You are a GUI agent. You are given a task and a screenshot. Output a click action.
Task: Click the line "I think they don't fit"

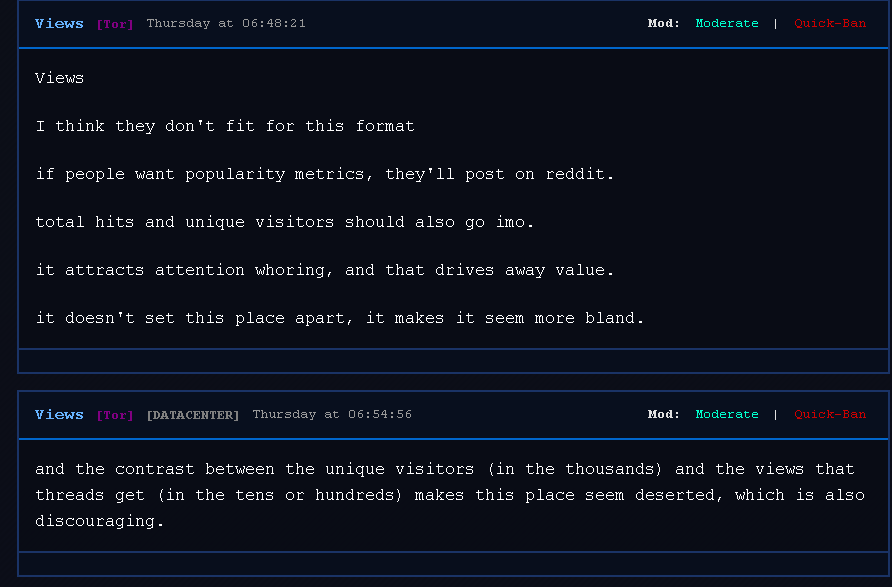[x=224, y=126]
